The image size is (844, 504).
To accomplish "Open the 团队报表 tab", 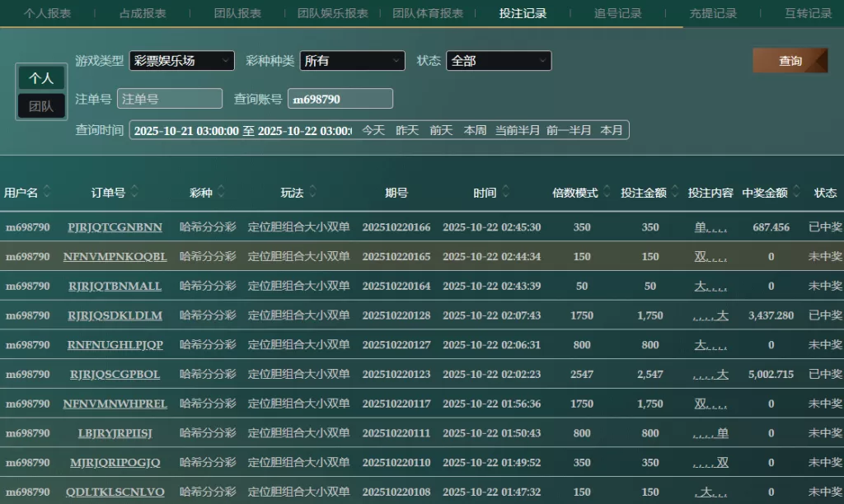I will [x=237, y=13].
